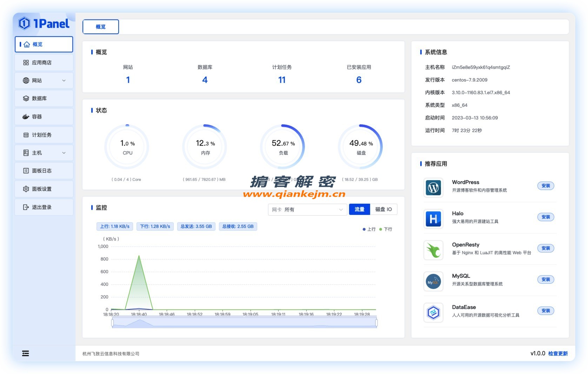
Task: Open the 网卡 所有 dropdown
Action: click(307, 210)
